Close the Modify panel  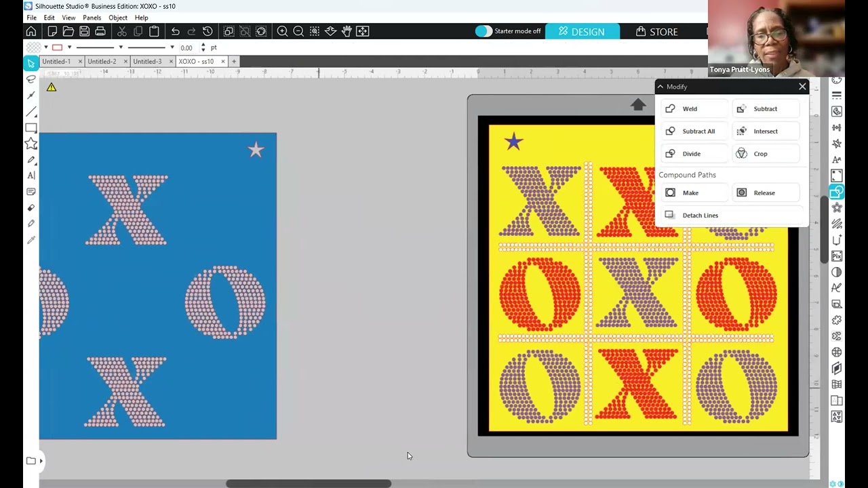[802, 87]
